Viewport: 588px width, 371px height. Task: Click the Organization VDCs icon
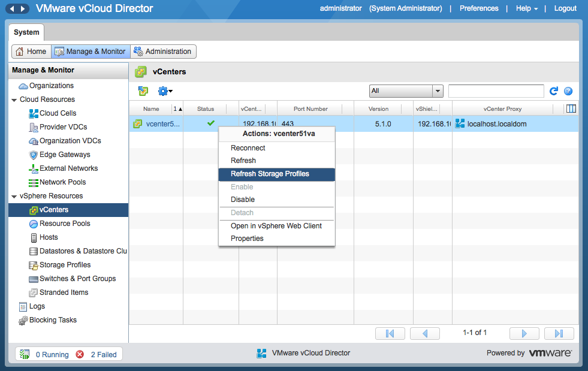point(34,141)
